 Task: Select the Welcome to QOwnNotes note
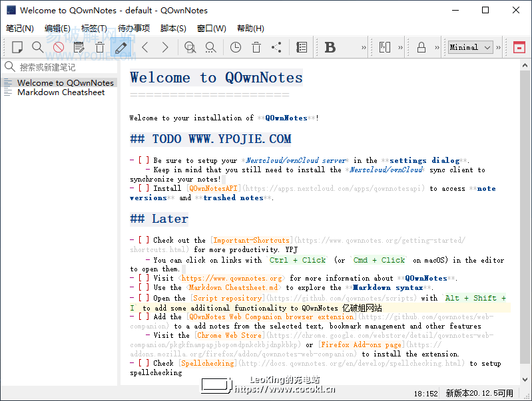coord(59,82)
